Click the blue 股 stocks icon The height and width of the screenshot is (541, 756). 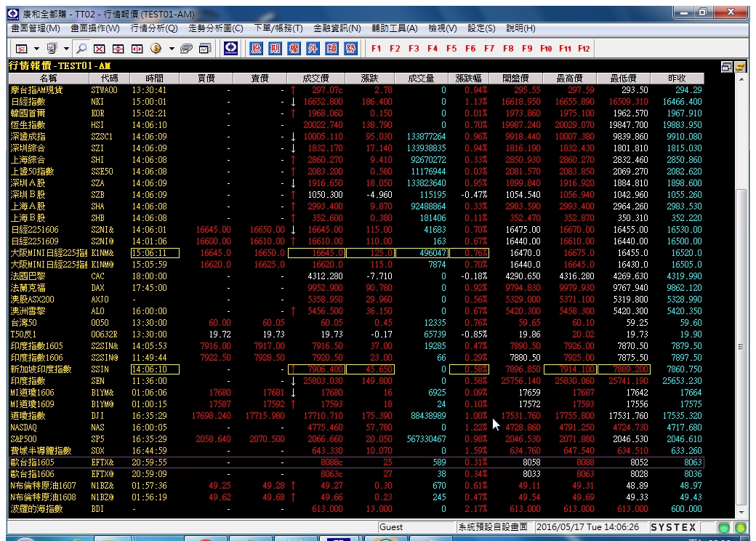[x=257, y=48]
